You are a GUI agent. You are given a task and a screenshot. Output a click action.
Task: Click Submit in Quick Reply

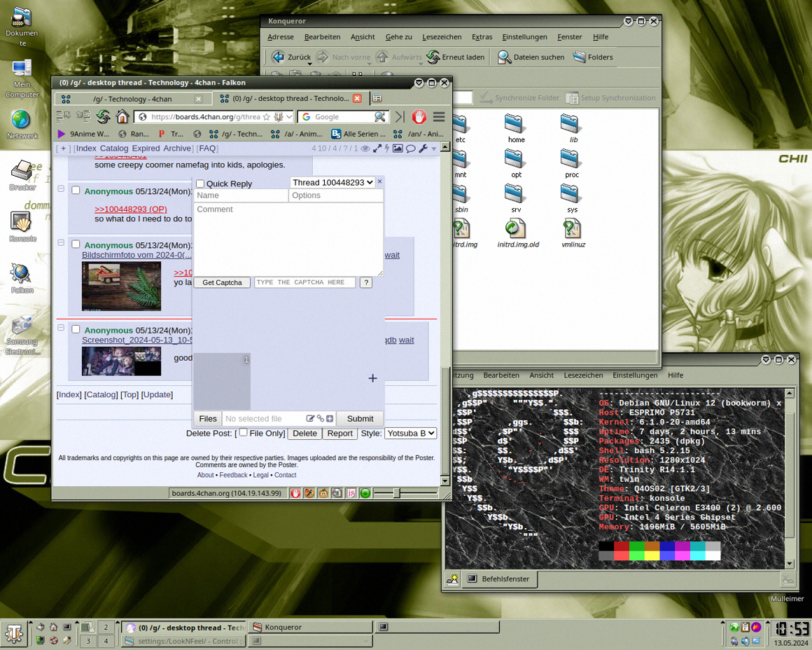click(x=360, y=419)
